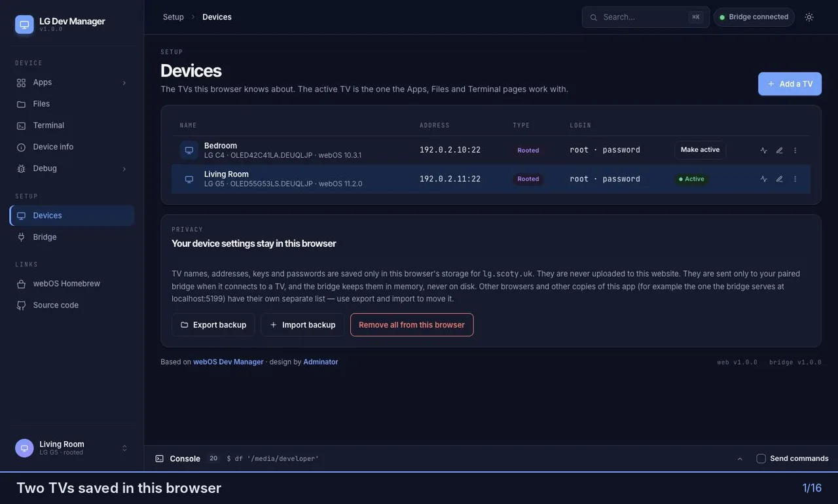
Task: Click the Active badge on Living Room
Action: coord(691,179)
